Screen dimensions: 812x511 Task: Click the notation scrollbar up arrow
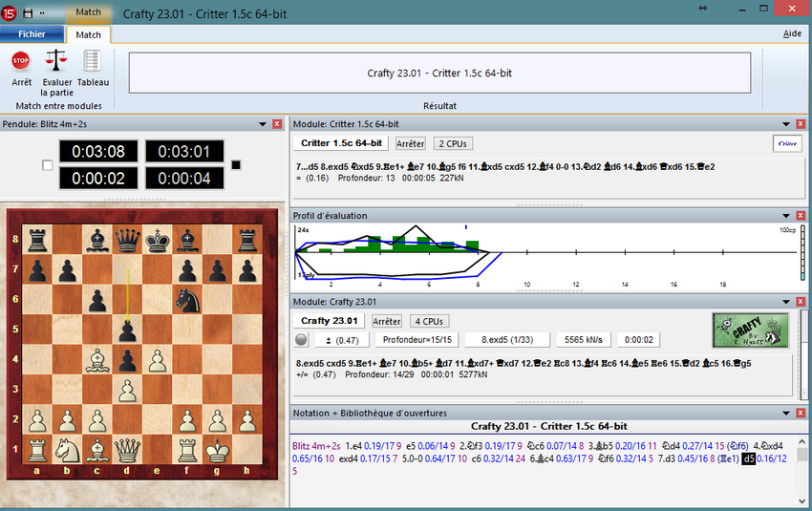(801, 442)
